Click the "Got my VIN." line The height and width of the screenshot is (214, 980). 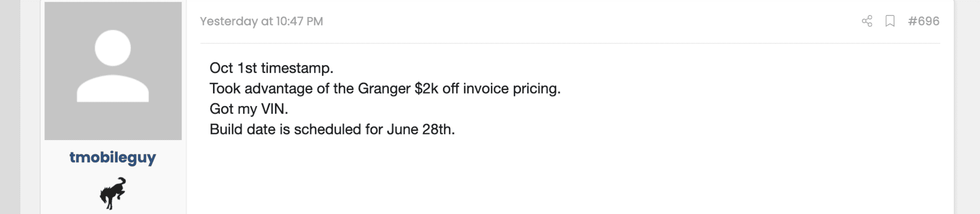pos(249,109)
